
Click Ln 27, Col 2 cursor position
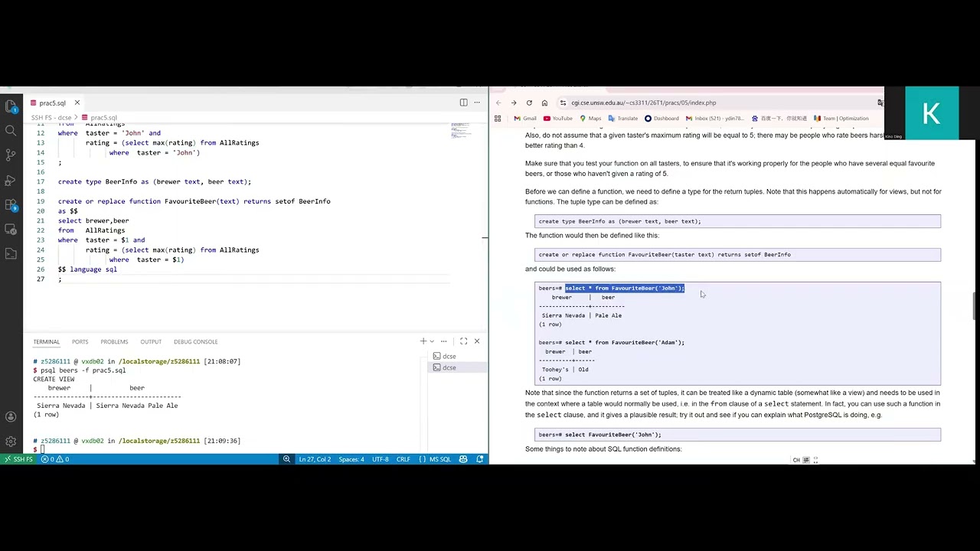click(315, 459)
